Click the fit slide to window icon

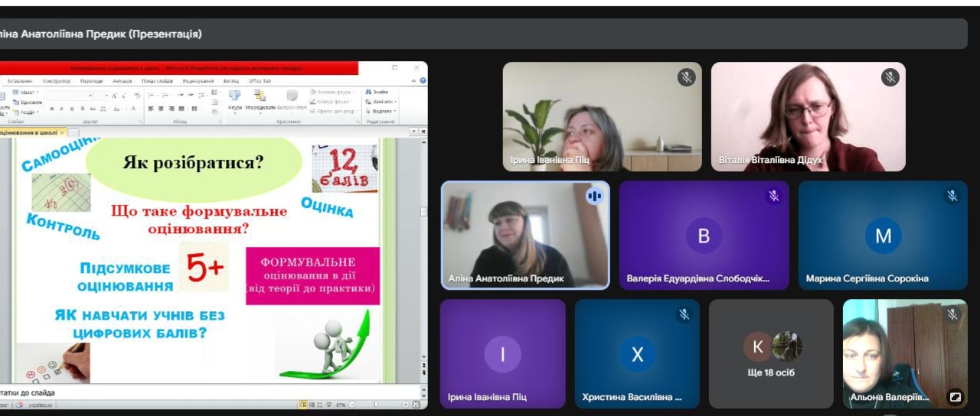coord(416,405)
